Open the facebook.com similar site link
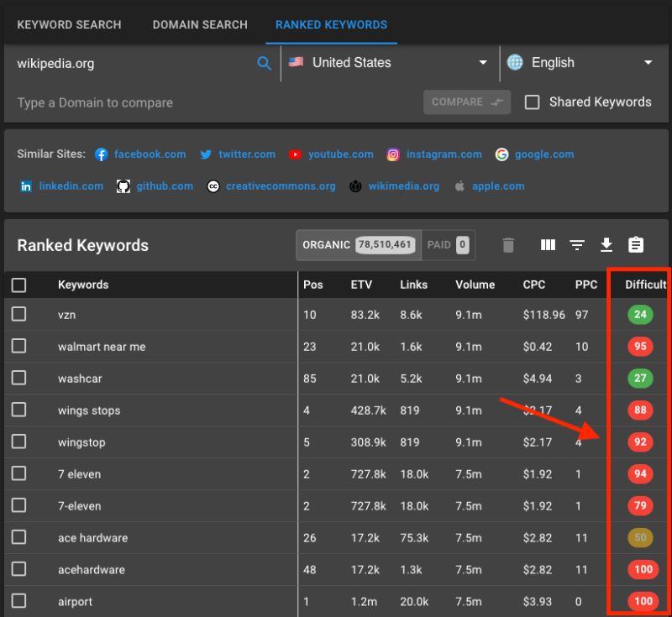Viewport: 672px width, 617px height. [150, 154]
